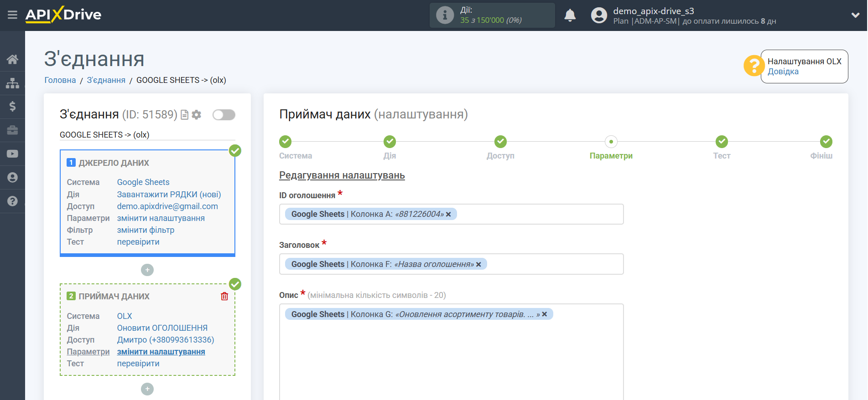Click the Заголовок input field

pos(451,264)
